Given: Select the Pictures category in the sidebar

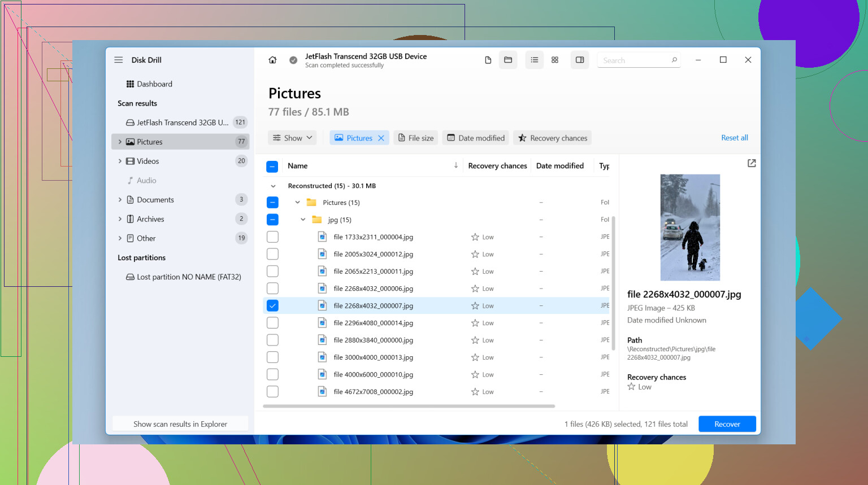Looking at the screenshot, I should (x=180, y=142).
